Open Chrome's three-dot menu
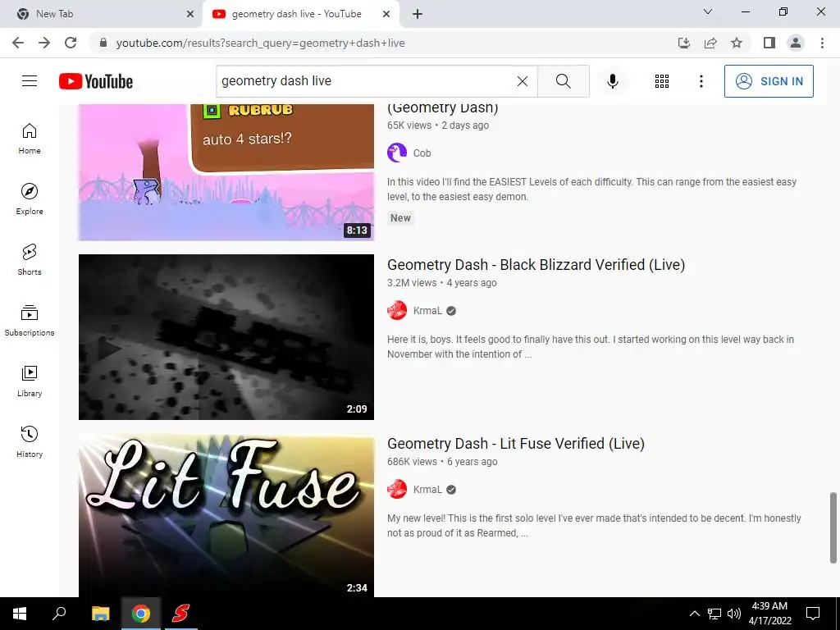840x630 pixels. click(822, 43)
